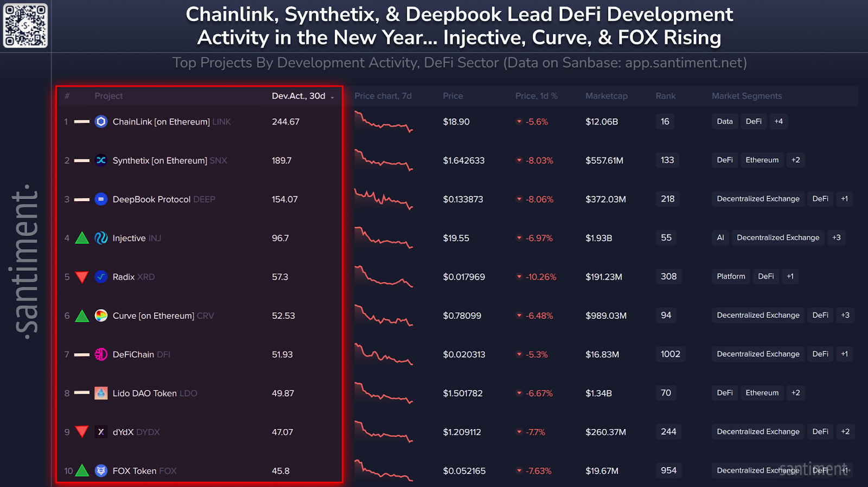Image resolution: width=868 pixels, height=487 pixels.
Task: Click the unchanged rank dash beside DeepBook Protocol
Action: 82,200
